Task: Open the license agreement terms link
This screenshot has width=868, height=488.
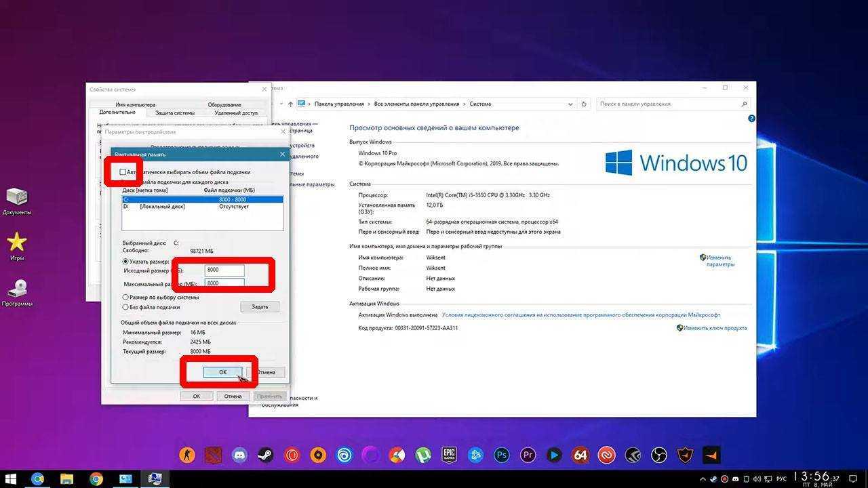Action: pyautogui.click(x=580, y=315)
